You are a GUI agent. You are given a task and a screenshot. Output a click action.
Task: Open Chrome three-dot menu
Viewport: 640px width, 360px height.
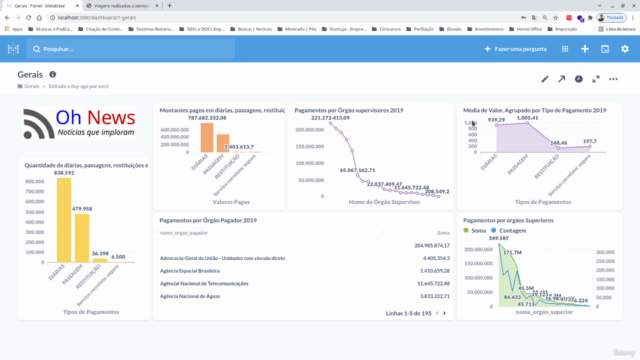(633, 18)
